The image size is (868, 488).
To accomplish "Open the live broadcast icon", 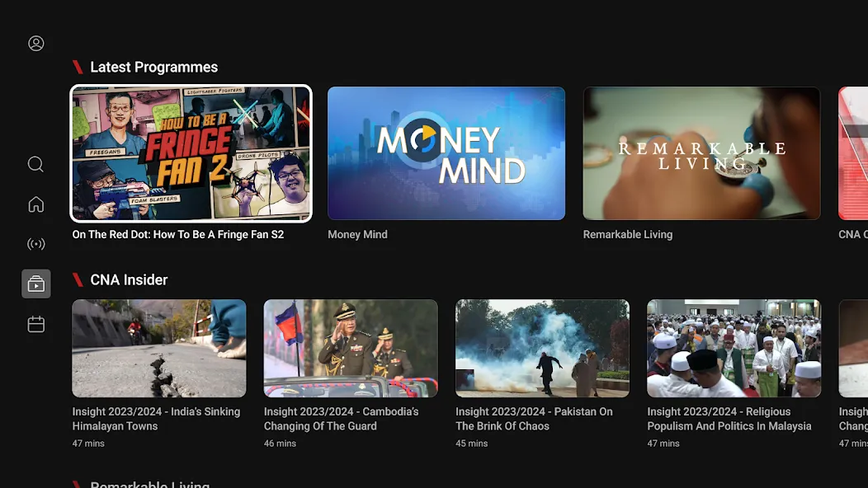I will pos(36,244).
